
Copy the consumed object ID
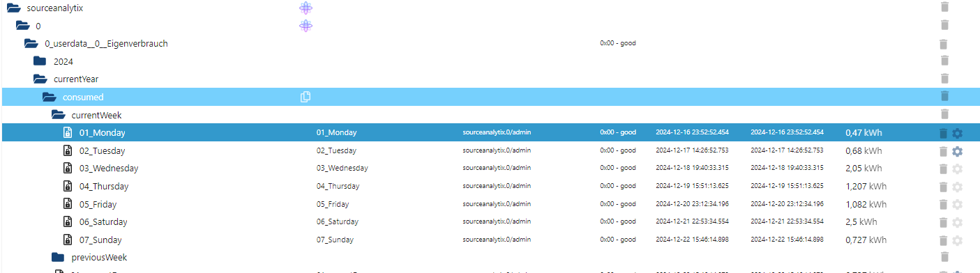(x=305, y=97)
